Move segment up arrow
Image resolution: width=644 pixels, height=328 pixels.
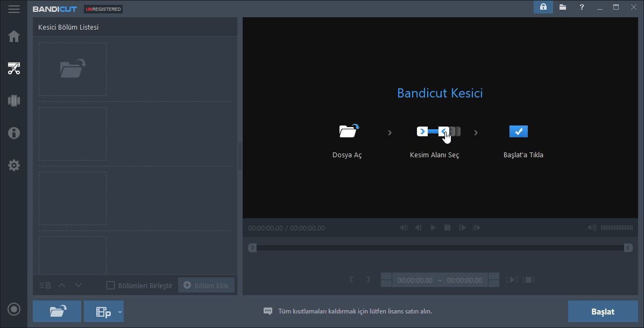coord(62,285)
